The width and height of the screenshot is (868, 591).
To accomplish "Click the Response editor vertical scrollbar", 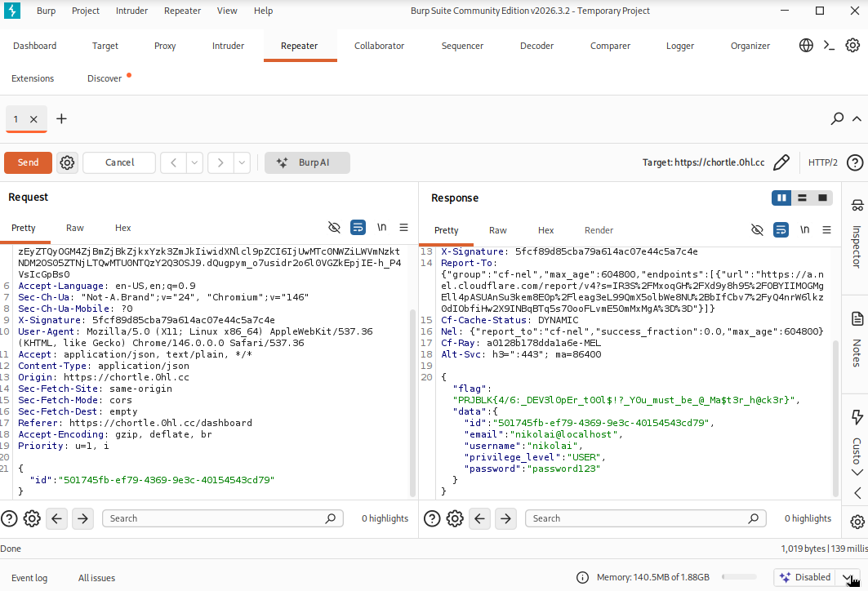I will pyautogui.click(x=835, y=418).
